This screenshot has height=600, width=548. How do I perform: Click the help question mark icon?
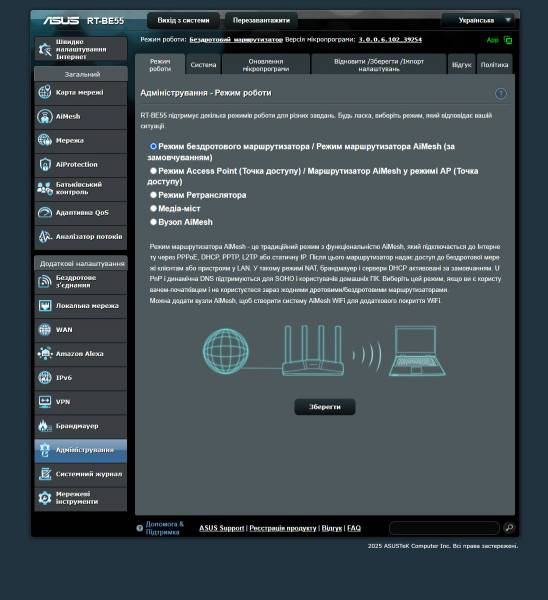[501, 93]
